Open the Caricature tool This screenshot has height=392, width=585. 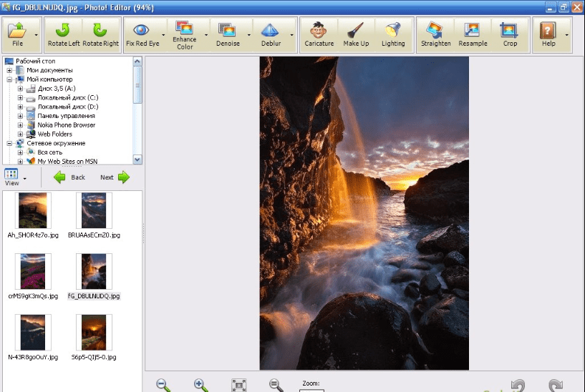pyautogui.click(x=319, y=34)
